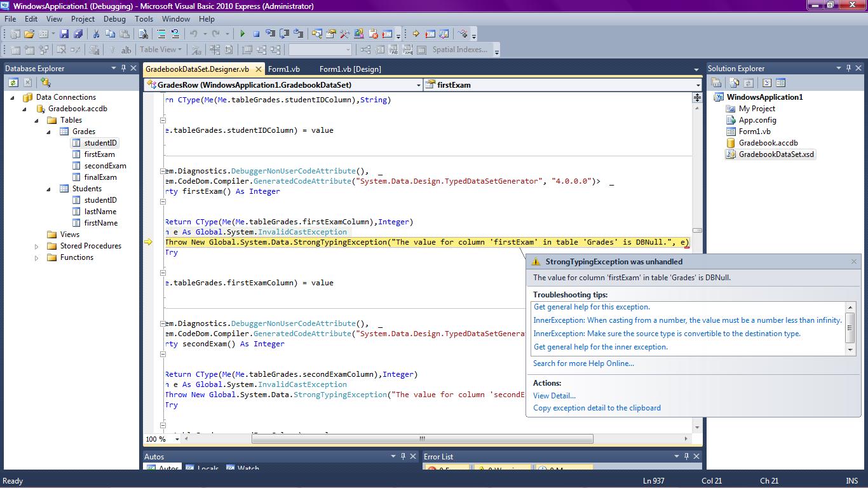Click View Detail action link
The height and width of the screenshot is (488, 868).
pyautogui.click(x=554, y=396)
